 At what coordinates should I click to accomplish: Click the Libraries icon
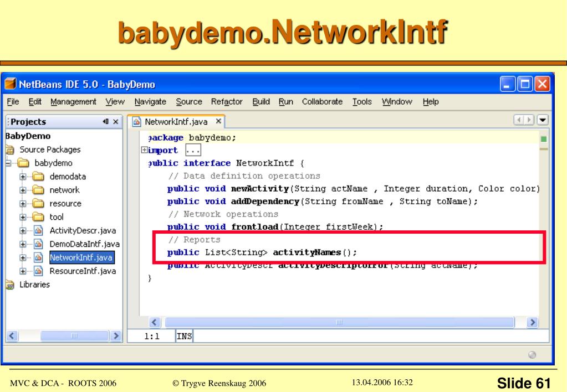10,285
